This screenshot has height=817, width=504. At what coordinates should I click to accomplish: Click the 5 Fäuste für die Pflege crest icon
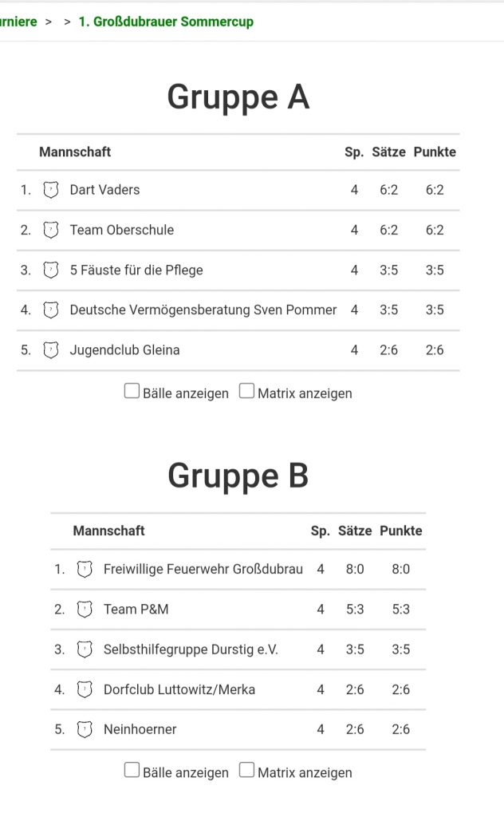51,270
